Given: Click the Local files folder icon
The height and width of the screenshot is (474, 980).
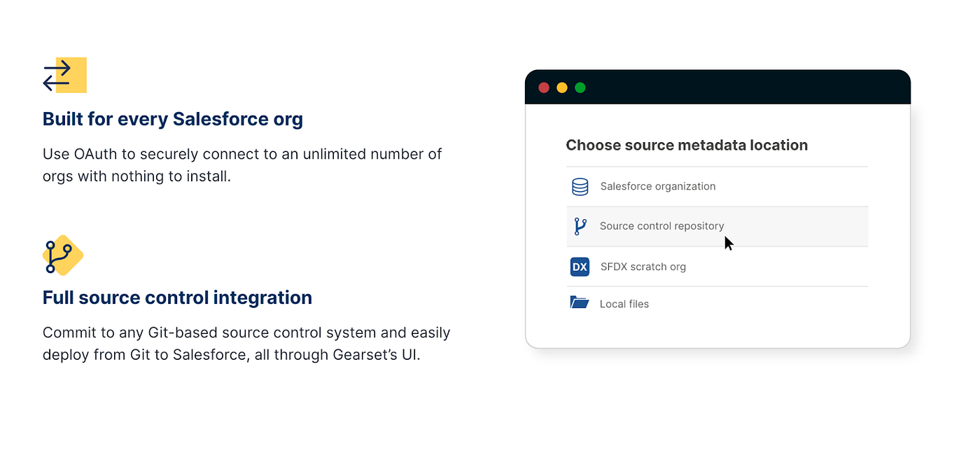Looking at the screenshot, I should pyautogui.click(x=580, y=303).
